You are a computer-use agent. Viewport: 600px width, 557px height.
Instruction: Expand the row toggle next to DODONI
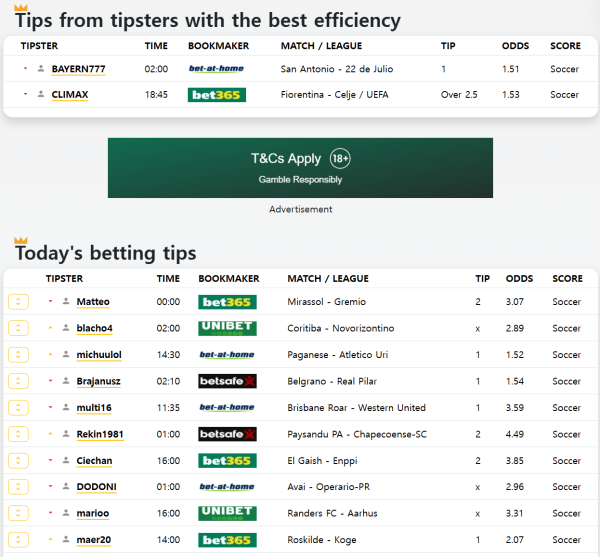pyautogui.click(x=18, y=487)
